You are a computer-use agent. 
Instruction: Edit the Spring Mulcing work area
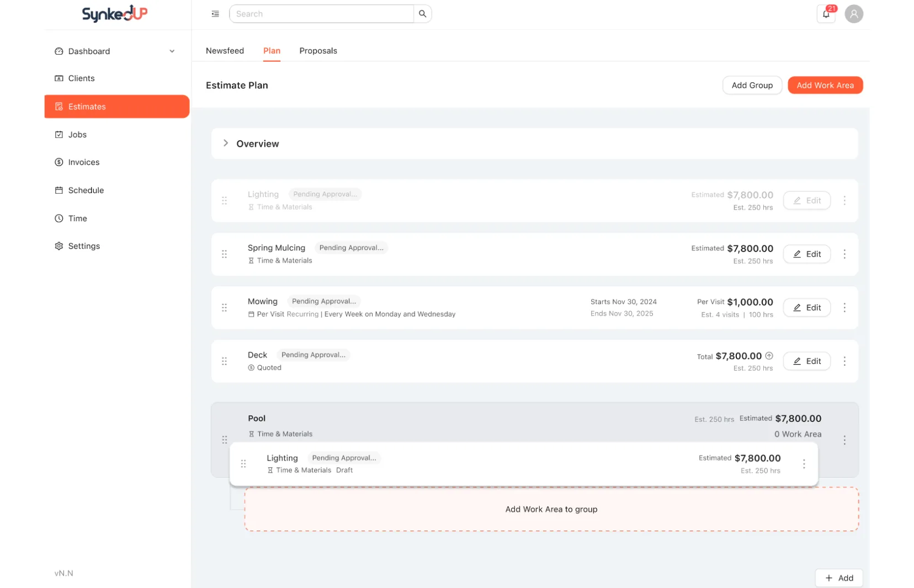pyautogui.click(x=806, y=254)
